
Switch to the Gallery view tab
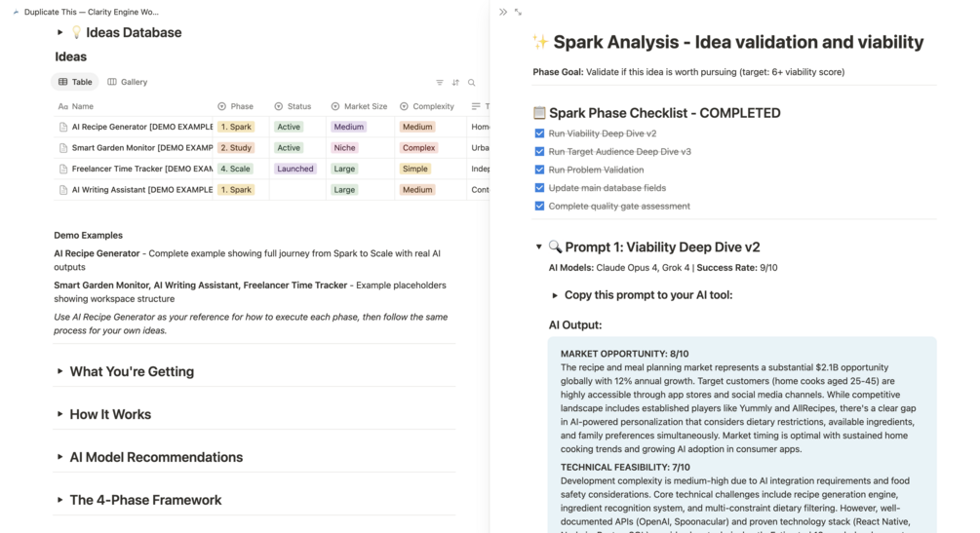(x=128, y=82)
